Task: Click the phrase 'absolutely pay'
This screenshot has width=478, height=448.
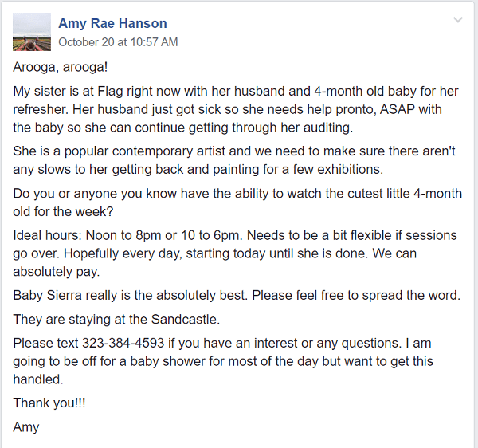Action: (55, 271)
